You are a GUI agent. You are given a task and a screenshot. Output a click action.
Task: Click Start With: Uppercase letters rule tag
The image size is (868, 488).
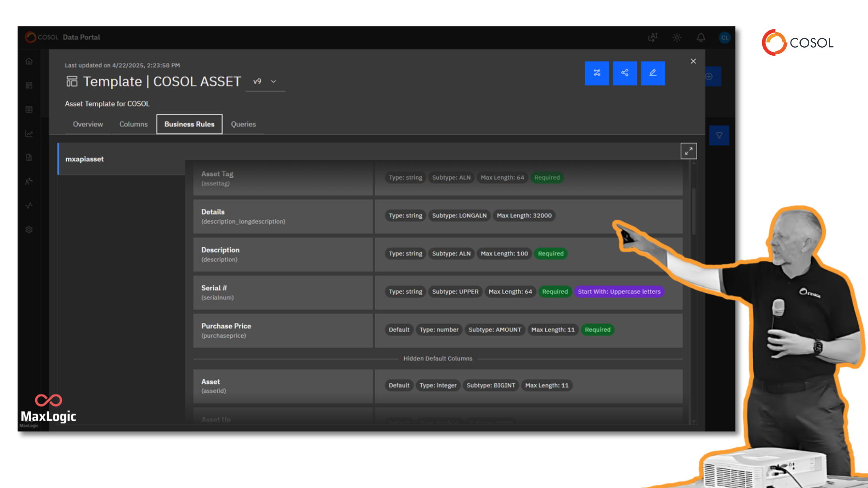[x=619, y=292]
